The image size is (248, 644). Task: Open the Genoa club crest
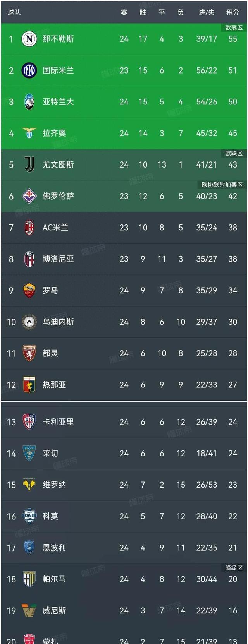(29, 385)
